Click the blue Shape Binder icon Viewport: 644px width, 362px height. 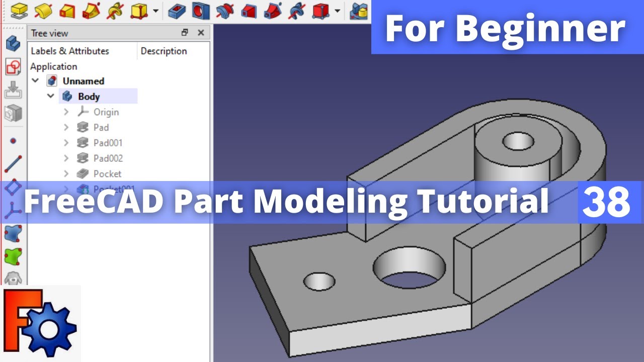coord(13,233)
